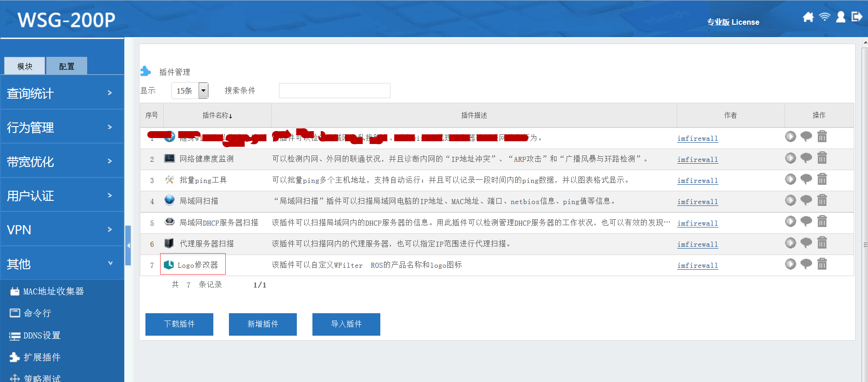Run the 网络健康度监测 plugin with play icon
The image size is (868, 382).
(x=790, y=158)
